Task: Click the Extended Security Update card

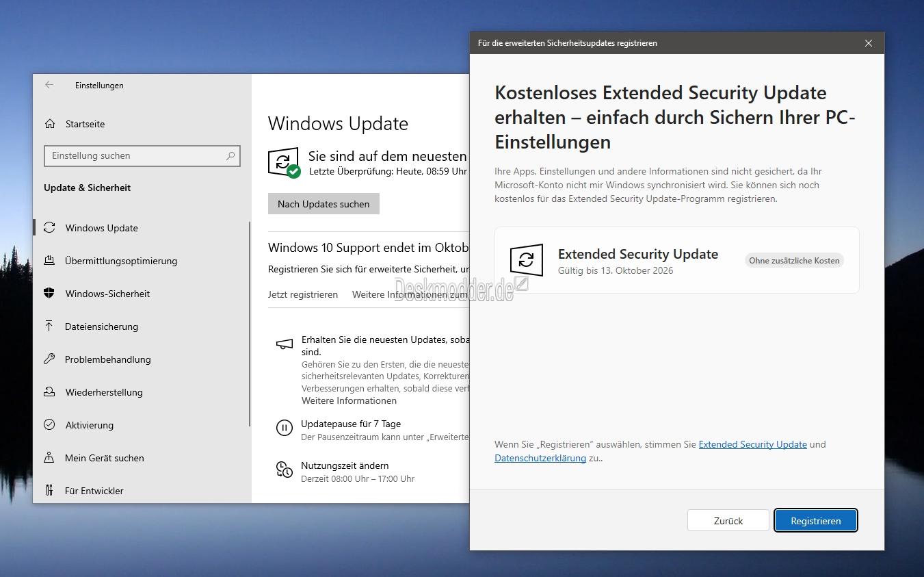Action: click(676, 260)
